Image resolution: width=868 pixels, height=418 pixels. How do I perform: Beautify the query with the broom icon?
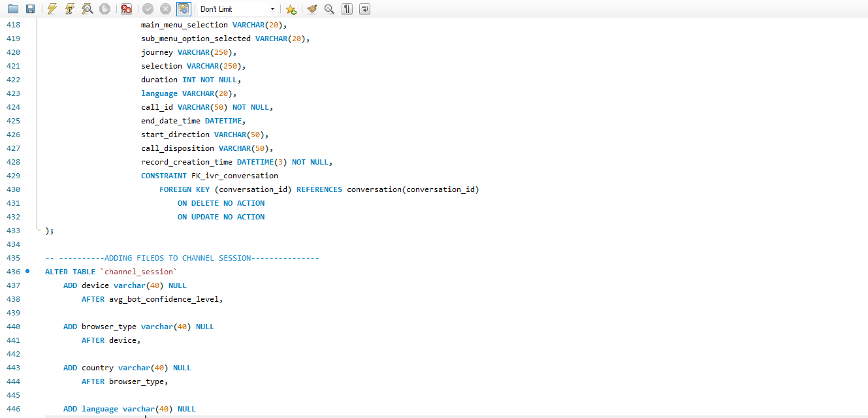pos(312,9)
